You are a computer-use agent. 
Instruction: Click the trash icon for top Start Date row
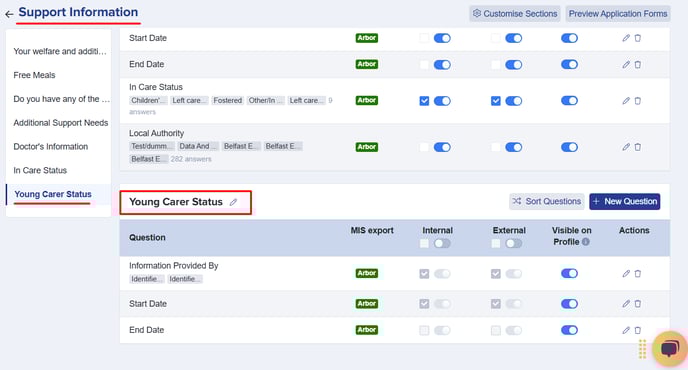click(x=638, y=38)
